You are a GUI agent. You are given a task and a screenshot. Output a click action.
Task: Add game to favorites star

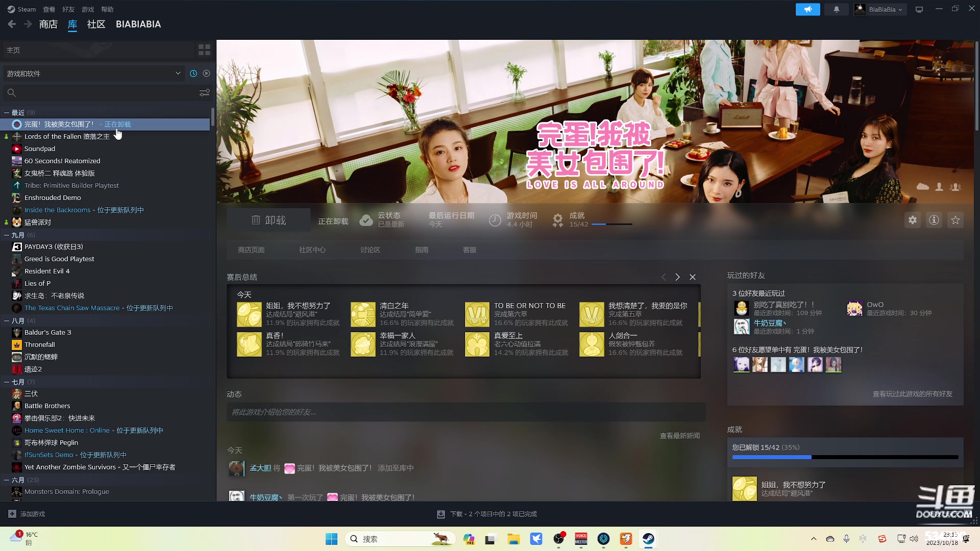coord(955,220)
